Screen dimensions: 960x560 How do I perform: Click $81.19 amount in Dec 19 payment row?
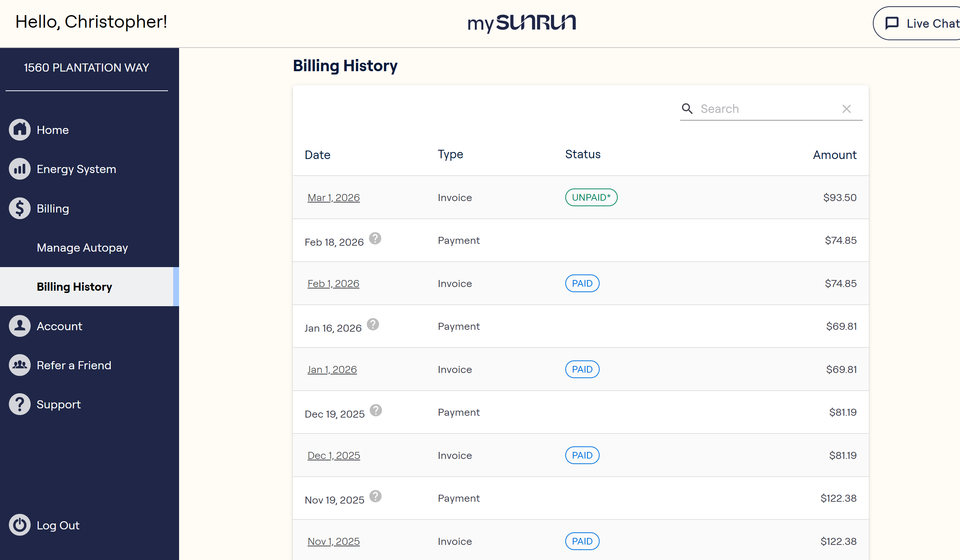coord(843,412)
